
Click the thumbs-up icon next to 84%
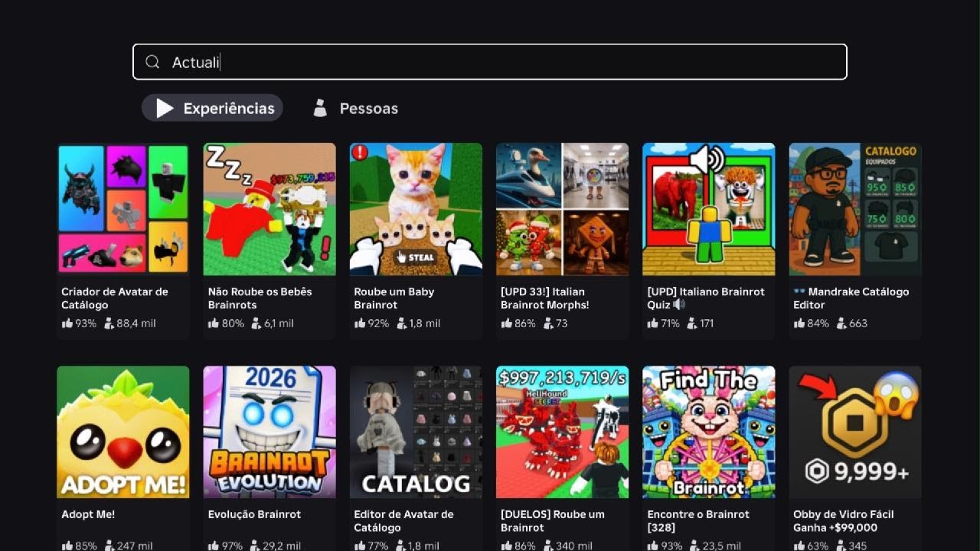point(799,323)
